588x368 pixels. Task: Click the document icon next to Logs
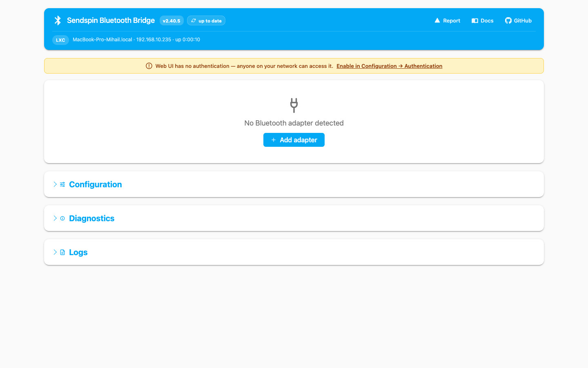pos(62,252)
